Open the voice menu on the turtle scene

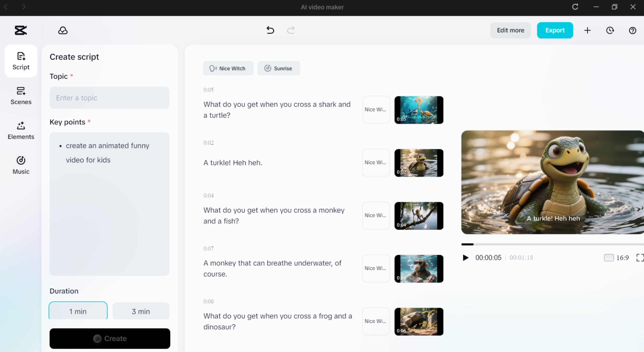(x=376, y=162)
